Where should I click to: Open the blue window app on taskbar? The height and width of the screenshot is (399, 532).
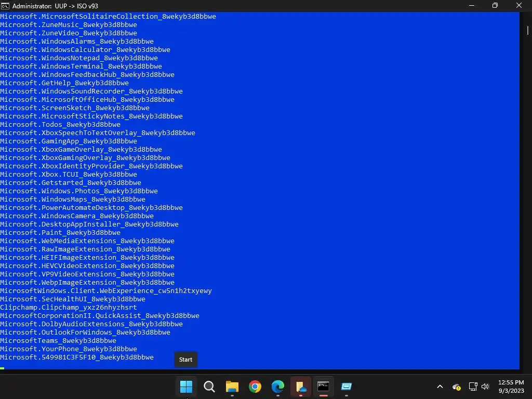pyautogui.click(x=347, y=387)
